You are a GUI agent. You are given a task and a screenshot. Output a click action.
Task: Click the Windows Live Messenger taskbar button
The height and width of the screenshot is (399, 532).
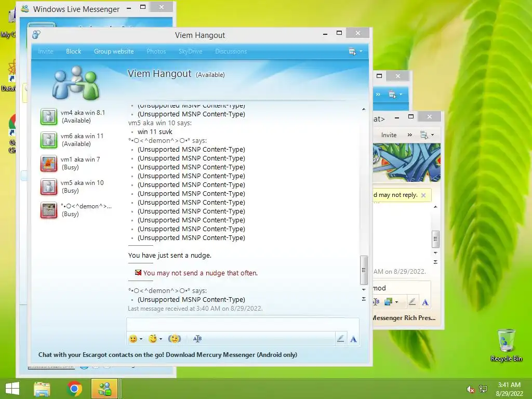coord(104,389)
